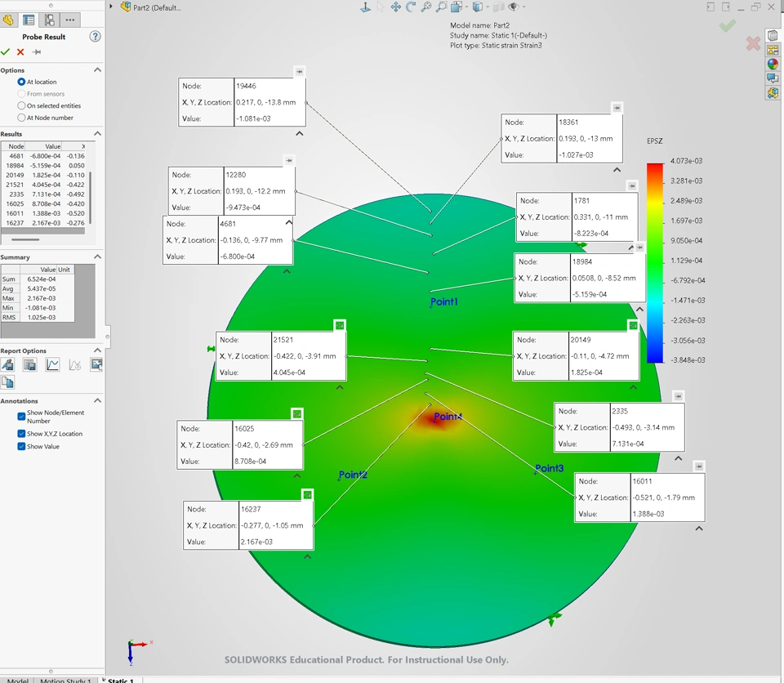This screenshot has height=683, width=784.
Task: Click the capture image report icon
Action: click(96, 364)
